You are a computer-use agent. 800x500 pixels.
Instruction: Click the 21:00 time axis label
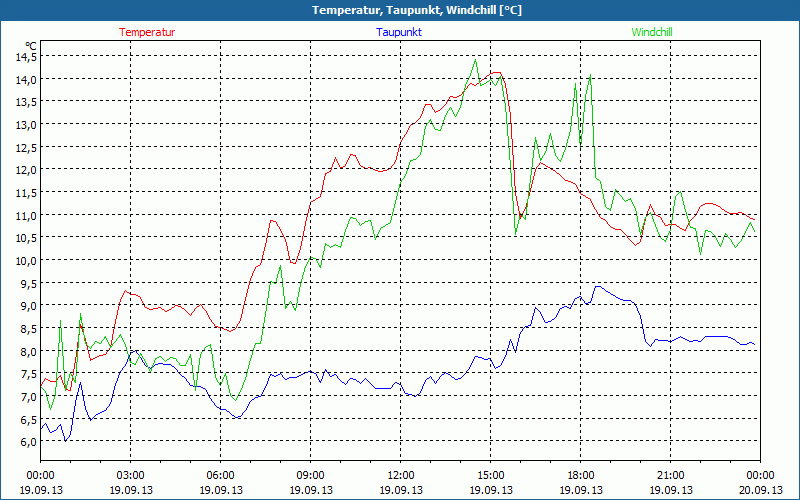[x=670, y=475]
